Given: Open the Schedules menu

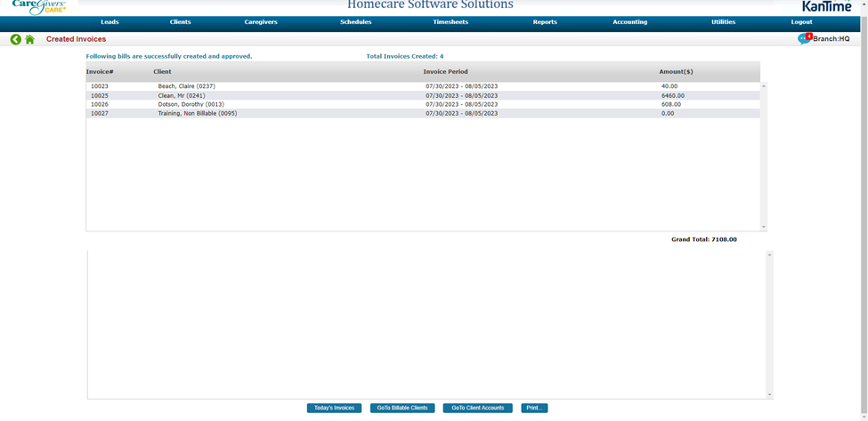Looking at the screenshot, I should 355,22.
